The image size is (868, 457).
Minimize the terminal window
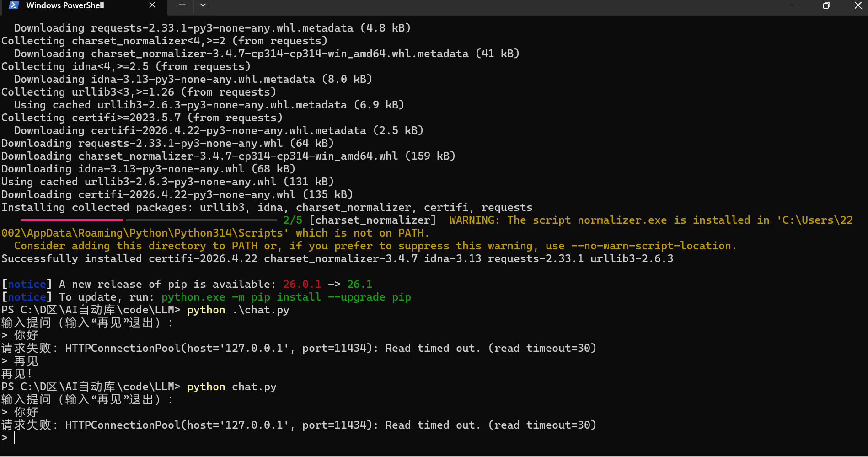click(795, 5)
